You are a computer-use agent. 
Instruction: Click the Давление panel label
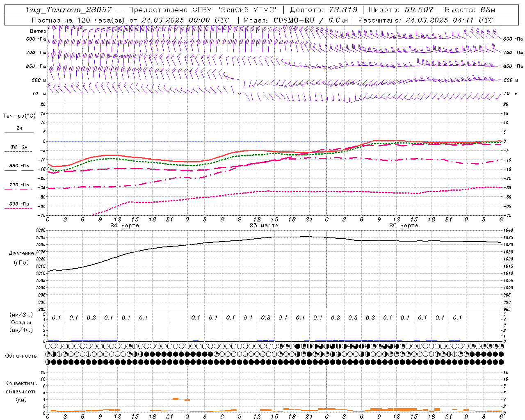[21, 253]
